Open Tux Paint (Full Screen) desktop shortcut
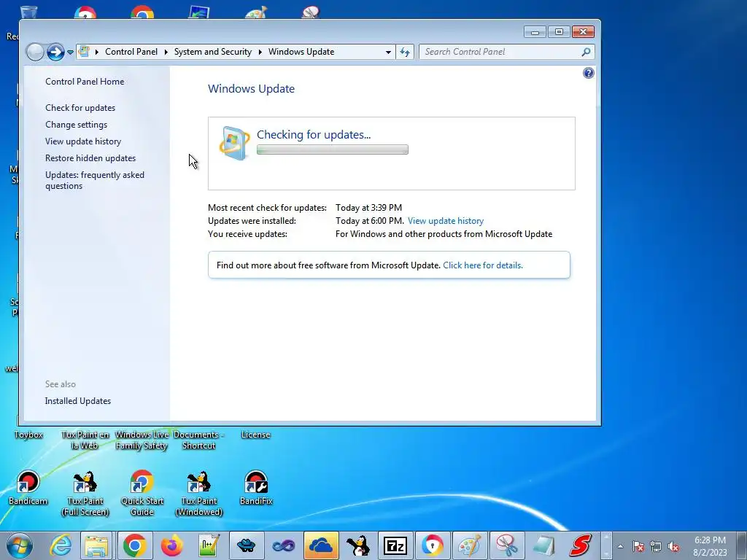The width and height of the screenshot is (747, 560). coord(85,493)
